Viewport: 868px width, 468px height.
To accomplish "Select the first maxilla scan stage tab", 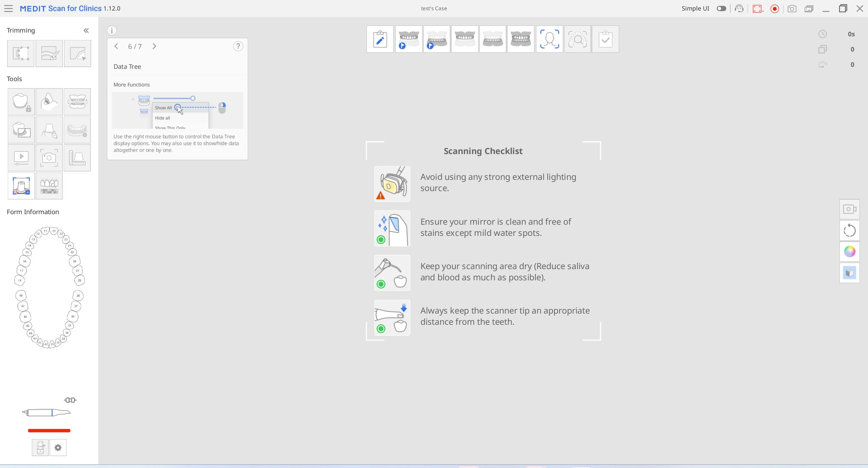I will (409, 39).
